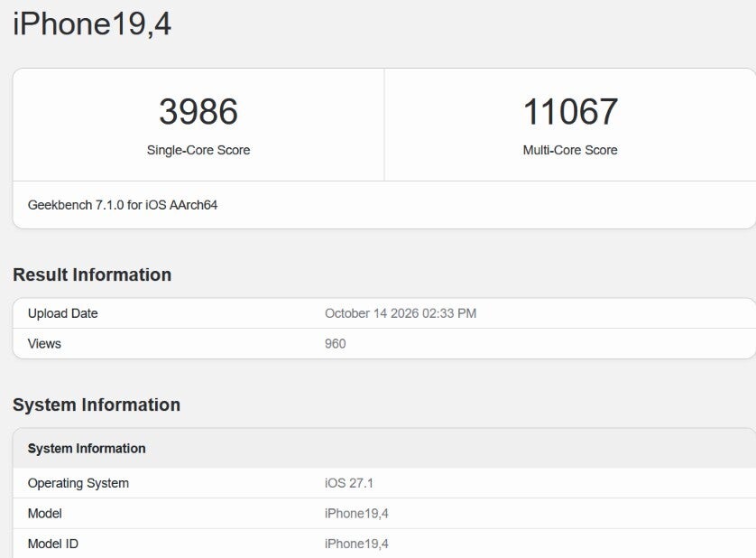Select the 11067 multi-core score value
The width and height of the screenshot is (756, 558).
point(570,111)
